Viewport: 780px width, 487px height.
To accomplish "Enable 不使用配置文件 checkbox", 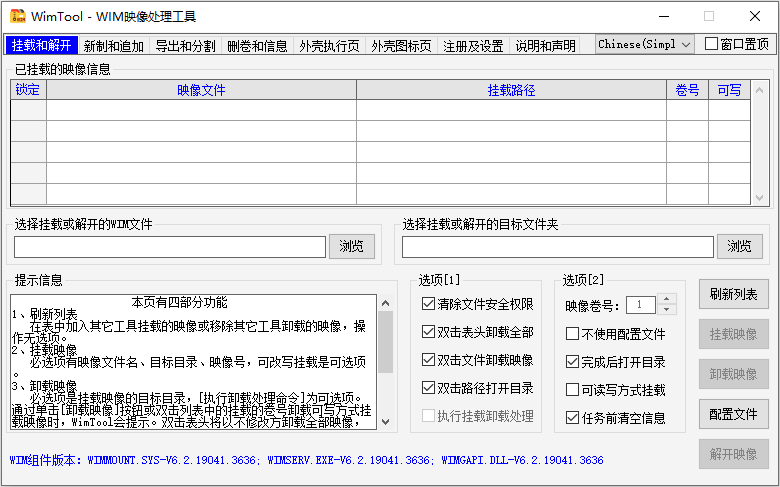I will pos(573,334).
